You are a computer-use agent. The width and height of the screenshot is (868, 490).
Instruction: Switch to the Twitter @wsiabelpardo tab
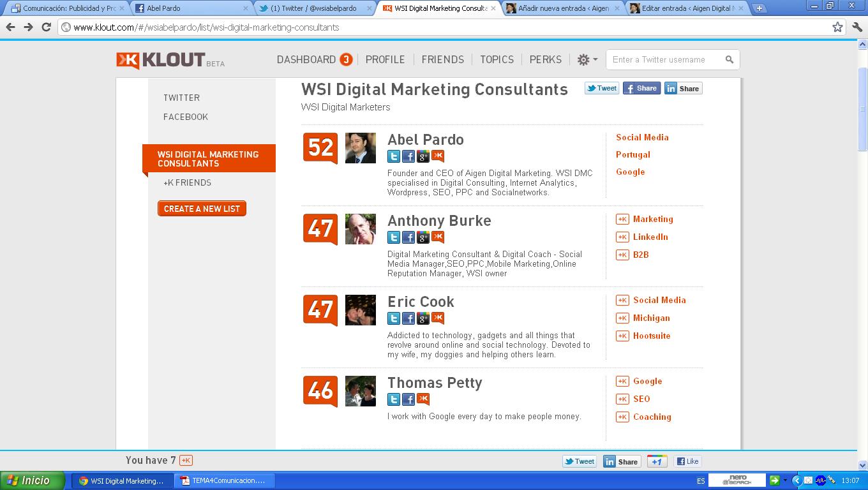coord(313,8)
